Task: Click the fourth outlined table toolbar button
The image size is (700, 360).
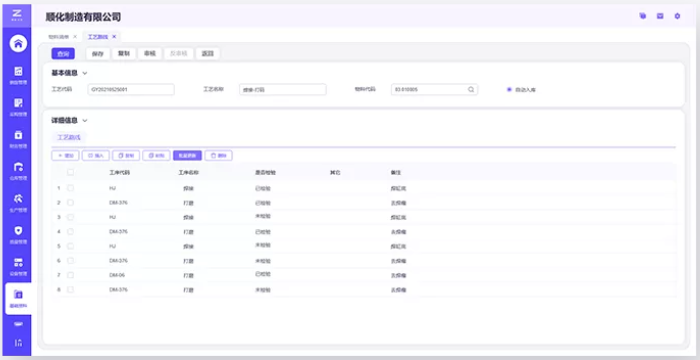Action: [156, 155]
